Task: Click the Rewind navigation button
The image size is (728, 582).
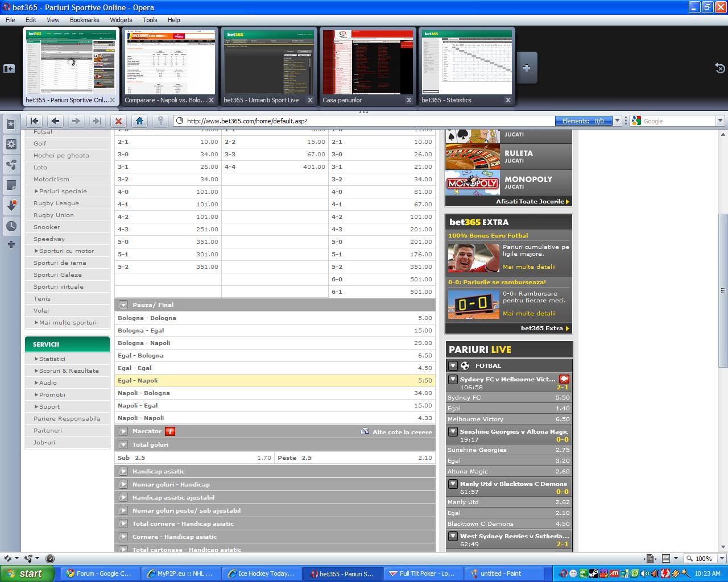Action: pos(34,121)
